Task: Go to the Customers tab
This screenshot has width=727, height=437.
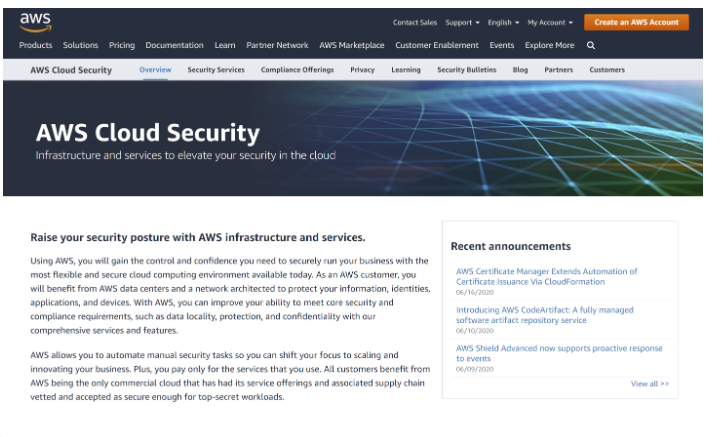Action: pyautogui.click(x=607, y=70)
